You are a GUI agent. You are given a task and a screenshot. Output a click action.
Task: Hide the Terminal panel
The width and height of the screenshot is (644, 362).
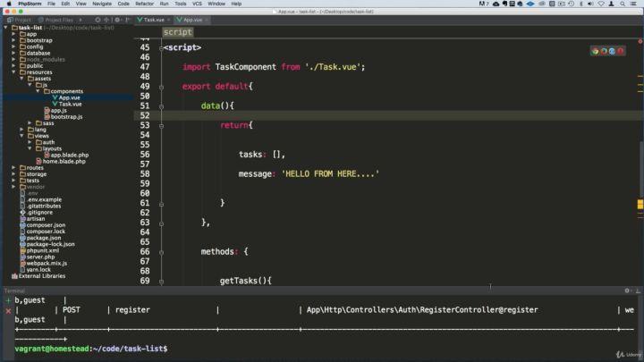(x=638, y=290)
